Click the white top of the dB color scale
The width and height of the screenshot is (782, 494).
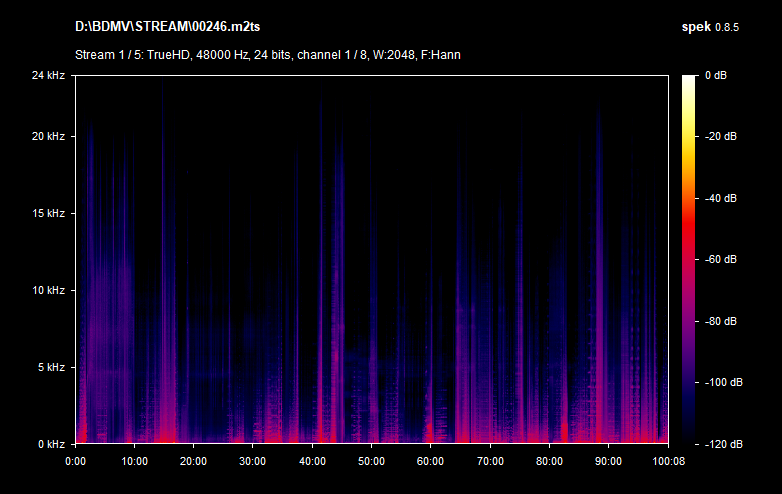click(x=689, y=80)
